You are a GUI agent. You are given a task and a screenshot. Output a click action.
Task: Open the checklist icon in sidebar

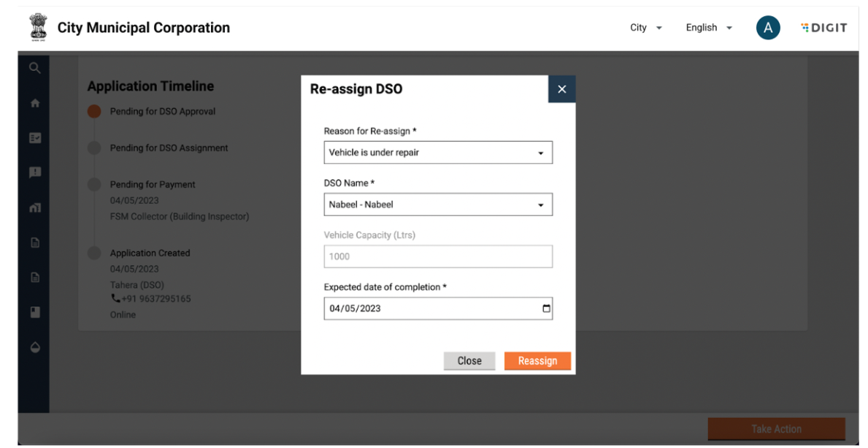(x=34, y=138)
